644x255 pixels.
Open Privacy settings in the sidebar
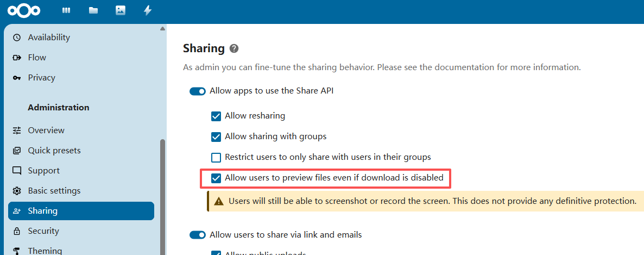pos(41,78)
